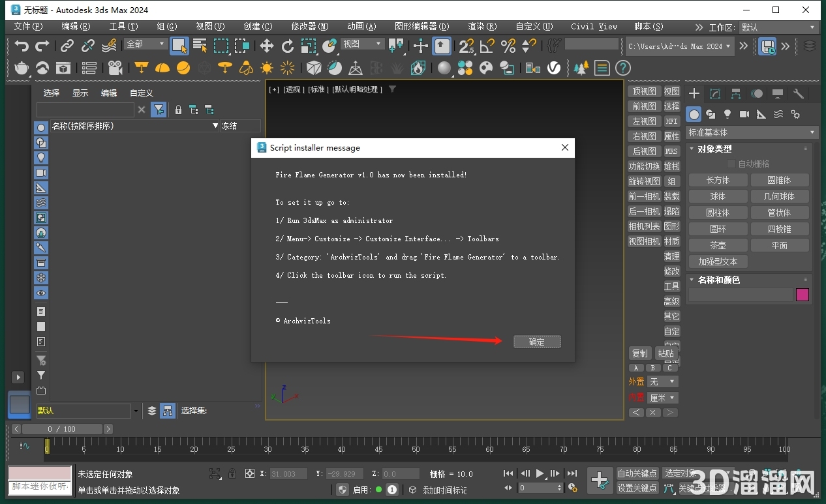Activate the Select and Move tool
The width and height of the screenshot is (826, 504).
267,46
